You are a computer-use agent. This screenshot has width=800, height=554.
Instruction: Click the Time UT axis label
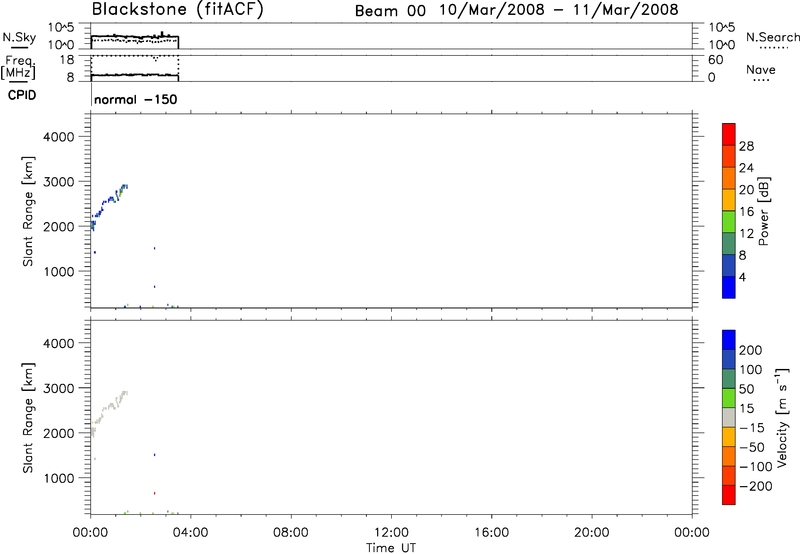(391, 548)
